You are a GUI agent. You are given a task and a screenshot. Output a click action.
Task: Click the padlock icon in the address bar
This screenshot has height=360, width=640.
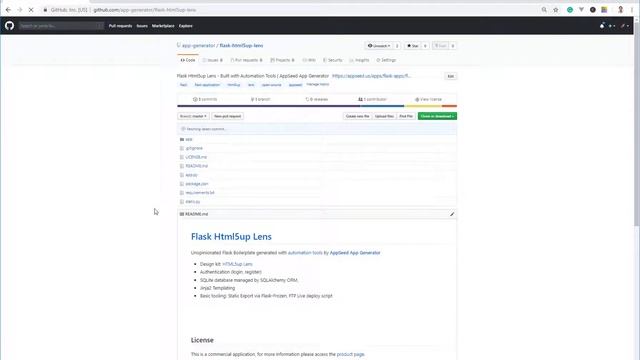coord(45,10)
